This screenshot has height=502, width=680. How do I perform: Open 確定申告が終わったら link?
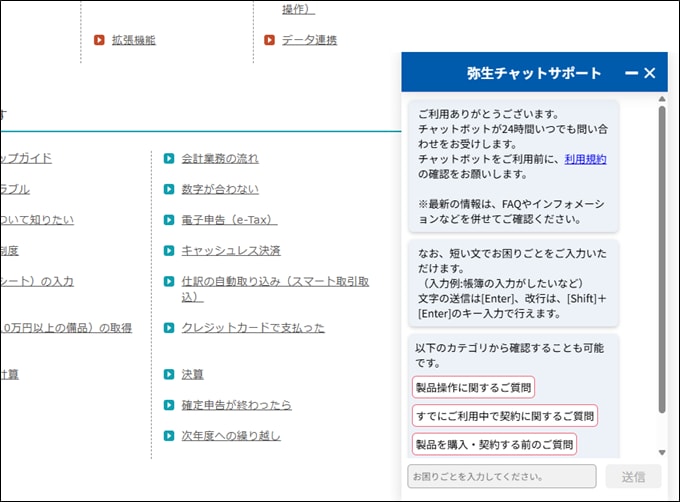tap(236, 405)
